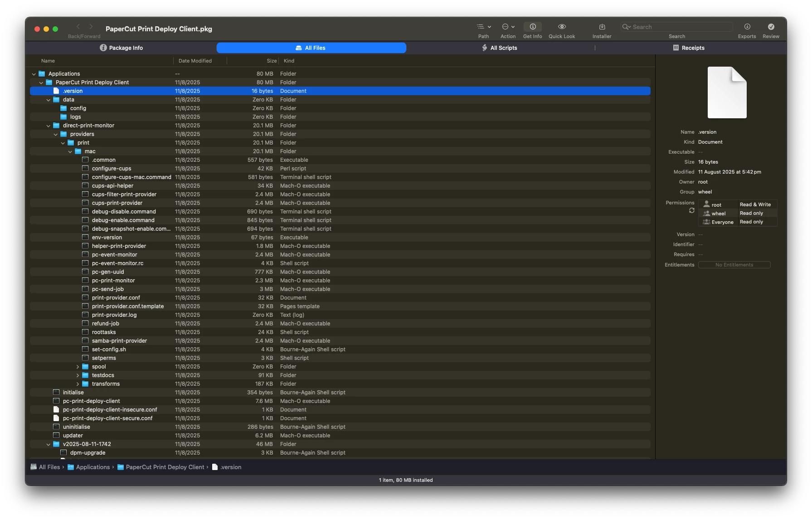
Task: Go forward with the Forward arrow
Action: (x=91, y=27)
